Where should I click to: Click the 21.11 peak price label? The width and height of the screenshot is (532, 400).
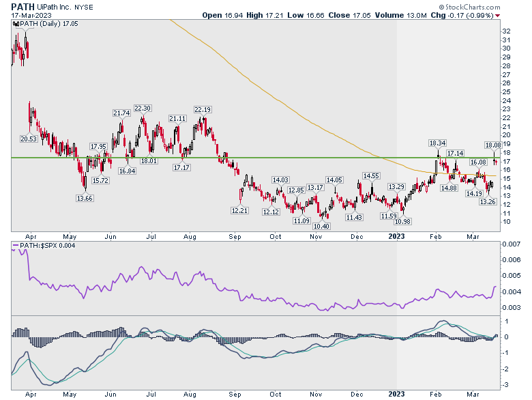click(x=177, y=119)
